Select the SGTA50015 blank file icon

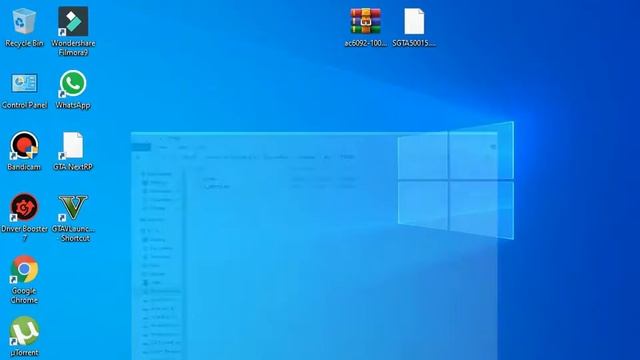coord(414,22)
